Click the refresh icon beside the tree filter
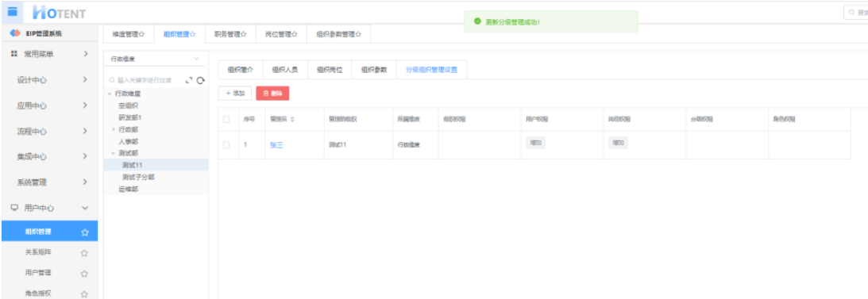The image size is (868, 299). [200, 81]
